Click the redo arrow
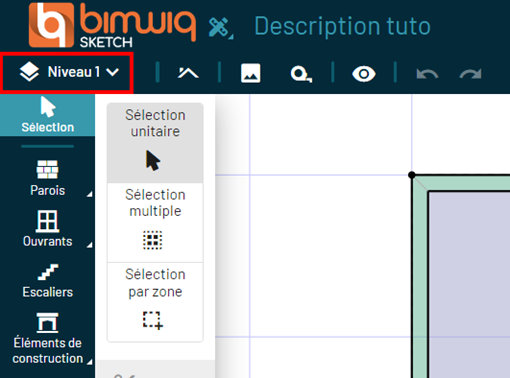The image size is (510, 378). pos(470,74)
